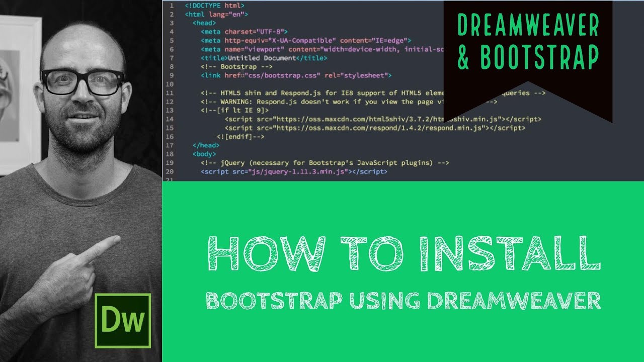Click the Adobe Dreamweaver Dw logo
644x362 pixels.
(x=123, y=321)
